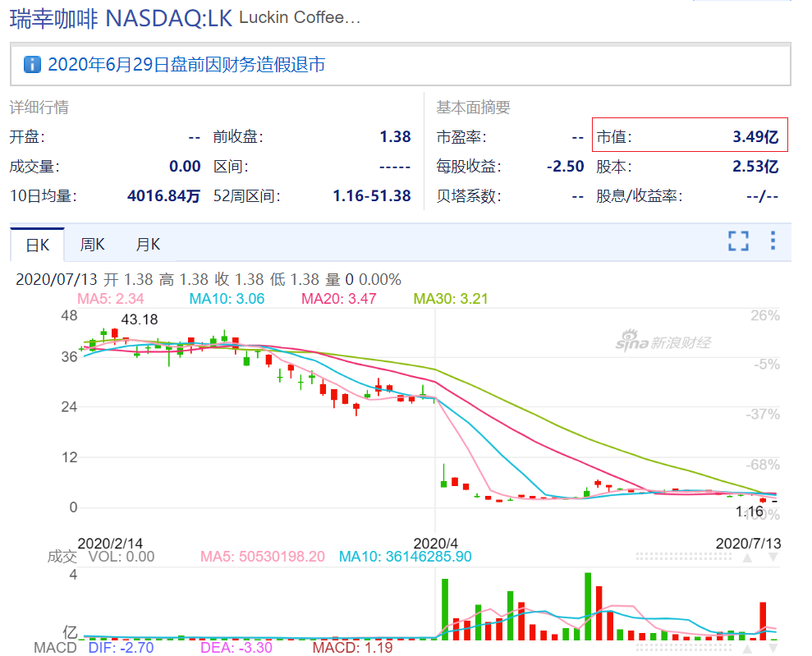Screen dimensions: 812x656
Task: Click the 2020/2/14 start date label
Action: pyautogui.click(x=110, y=544)
